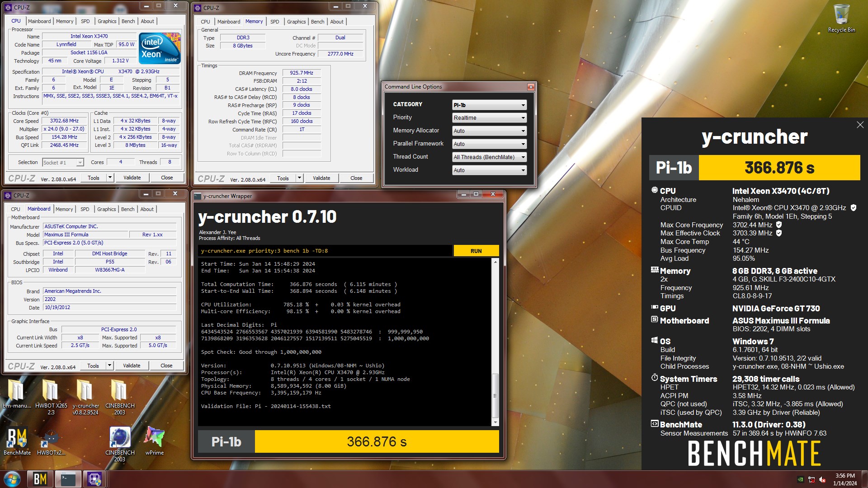Open the y-cruncher v0.8.2.9524 folder
The image size is (868, 488).
85,396
